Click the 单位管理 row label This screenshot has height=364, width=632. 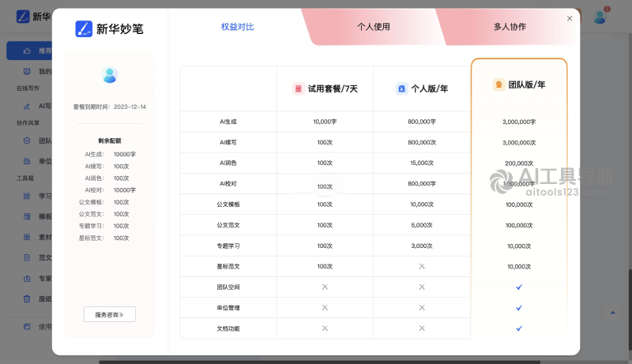tap(228, 308)
